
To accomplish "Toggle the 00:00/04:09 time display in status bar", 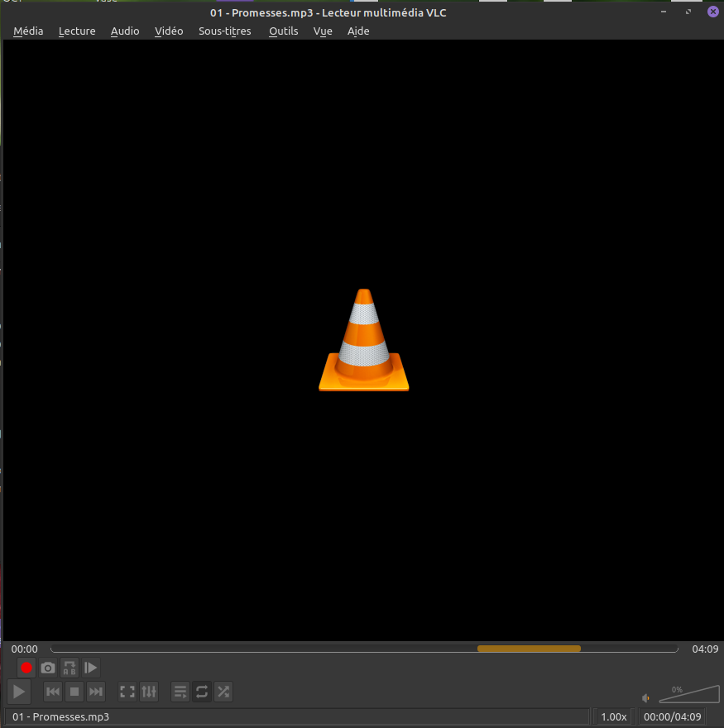I will click(672, 717).
